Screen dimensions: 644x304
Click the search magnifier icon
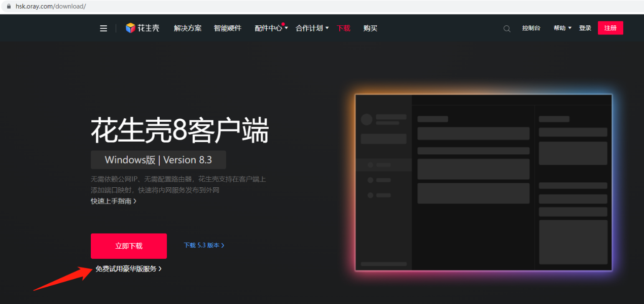[x=507, y=28]
